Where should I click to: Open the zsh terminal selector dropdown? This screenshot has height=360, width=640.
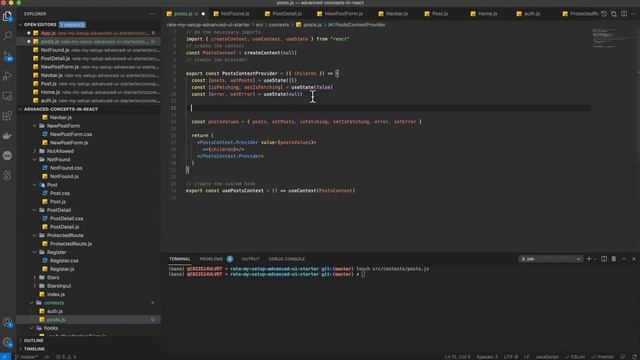point(550,259)
